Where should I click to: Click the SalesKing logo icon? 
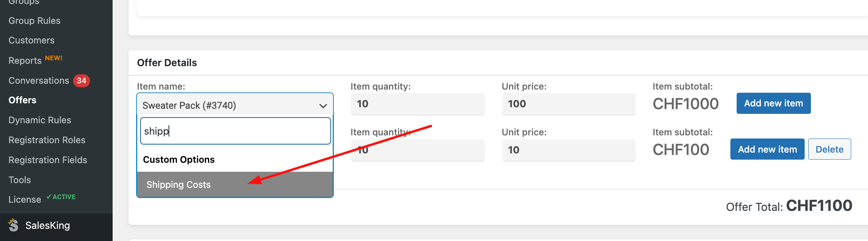13,225
